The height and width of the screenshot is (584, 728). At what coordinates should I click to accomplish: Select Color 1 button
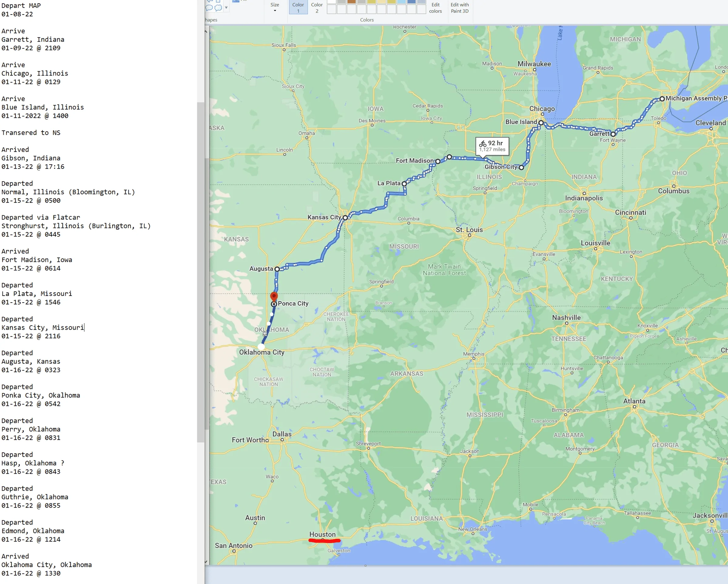tap(298, 7)
